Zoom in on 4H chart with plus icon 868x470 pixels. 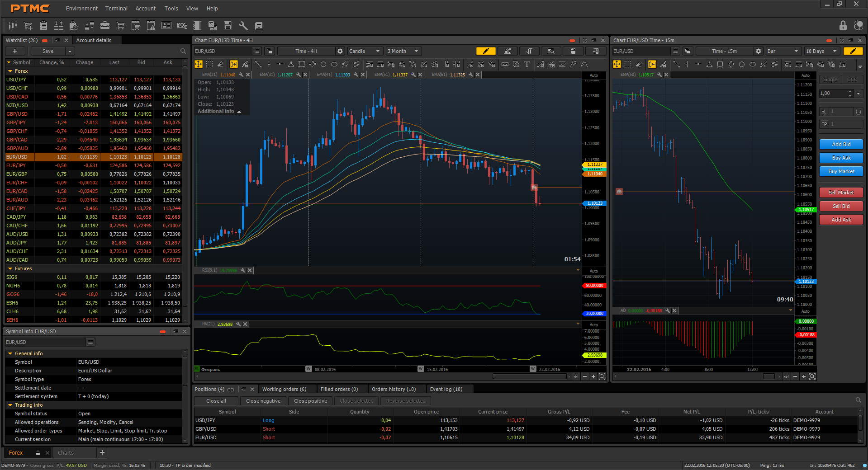coord(593,376)
